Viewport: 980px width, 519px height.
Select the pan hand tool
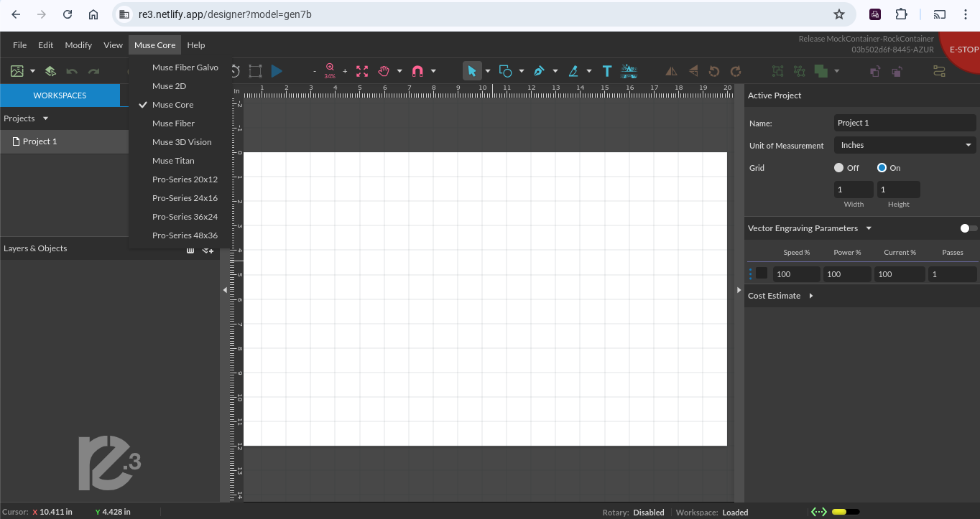click(384, 71)
